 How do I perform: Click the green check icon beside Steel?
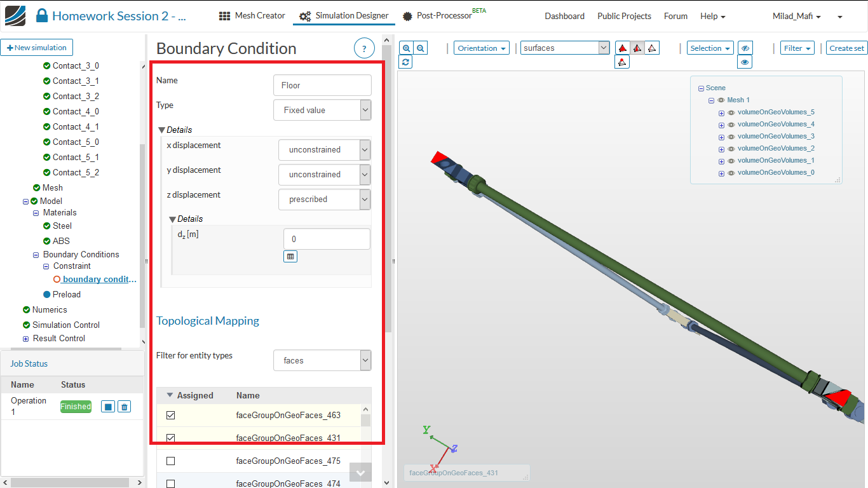click(x=47, y=226)
